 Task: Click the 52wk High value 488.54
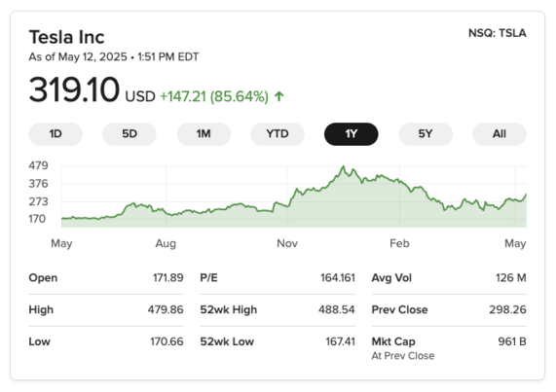pyautogui.click(x=337, y=309)
